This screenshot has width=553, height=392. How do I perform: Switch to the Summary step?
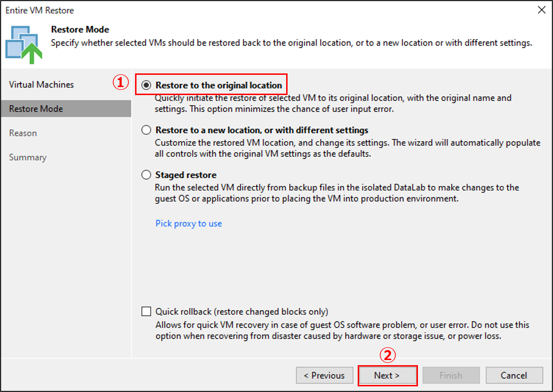pyautogui.click(x=28, y=157)
